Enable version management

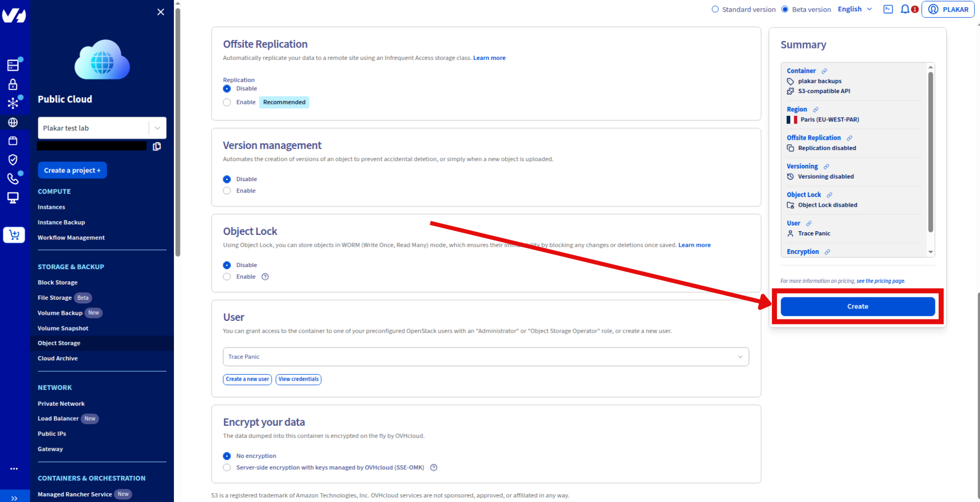(x=227, y=190)
